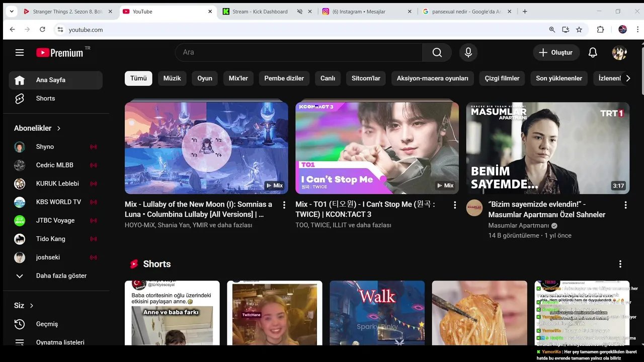Open the Shorts shelf options menu
The image size is (644, 362).
(620, 264)
